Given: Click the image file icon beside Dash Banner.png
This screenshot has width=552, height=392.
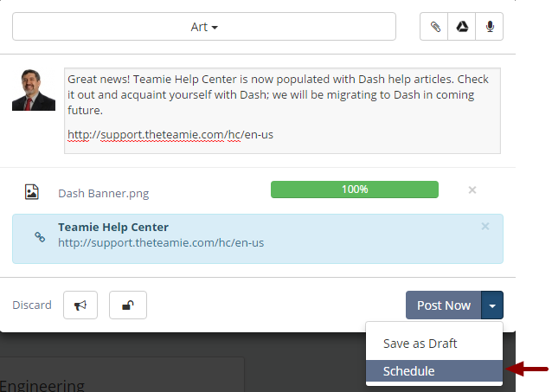Looking at the screenshot, I should (32, 192).
